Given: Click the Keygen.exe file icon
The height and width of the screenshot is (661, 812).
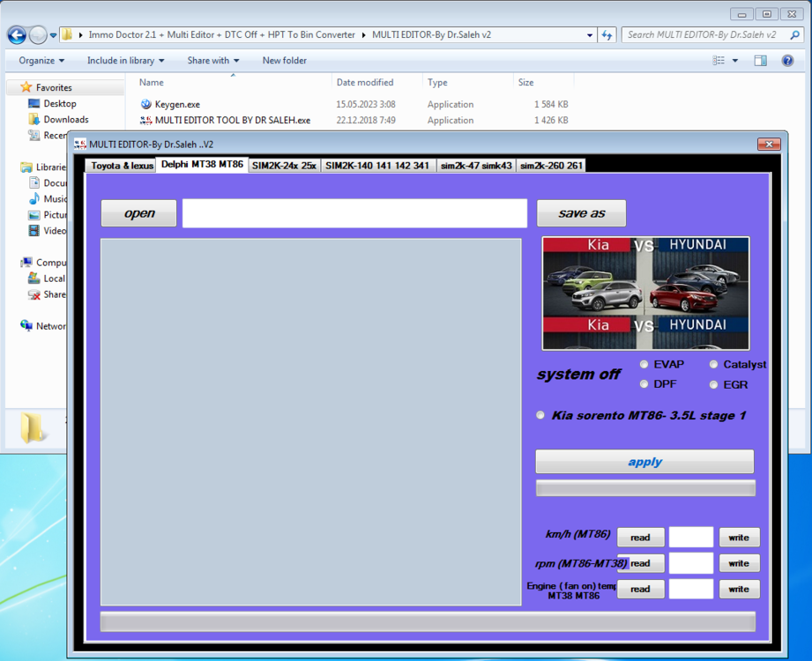Looking at the screenshot, I should [x=146, y=104].
